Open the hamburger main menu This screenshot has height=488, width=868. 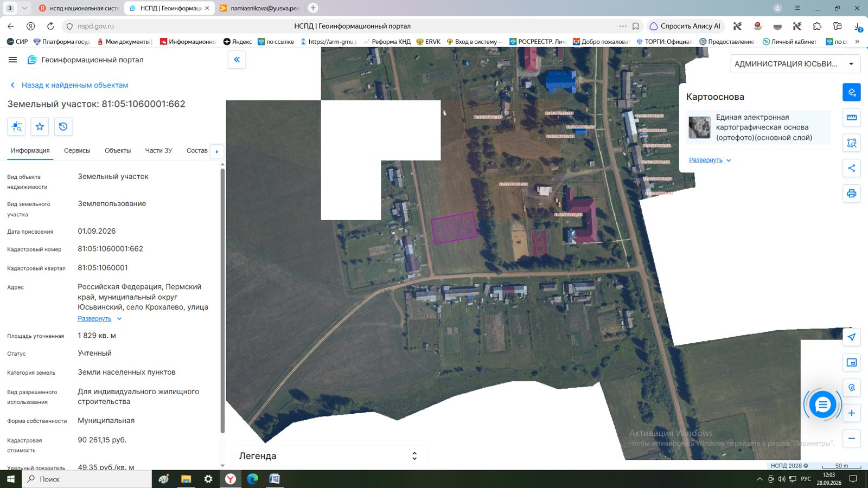(12, 60)
